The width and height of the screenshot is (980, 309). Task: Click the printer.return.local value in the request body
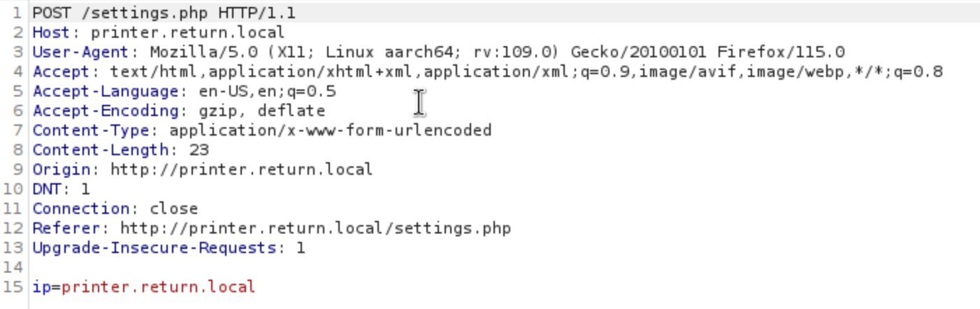click(158, 287)
